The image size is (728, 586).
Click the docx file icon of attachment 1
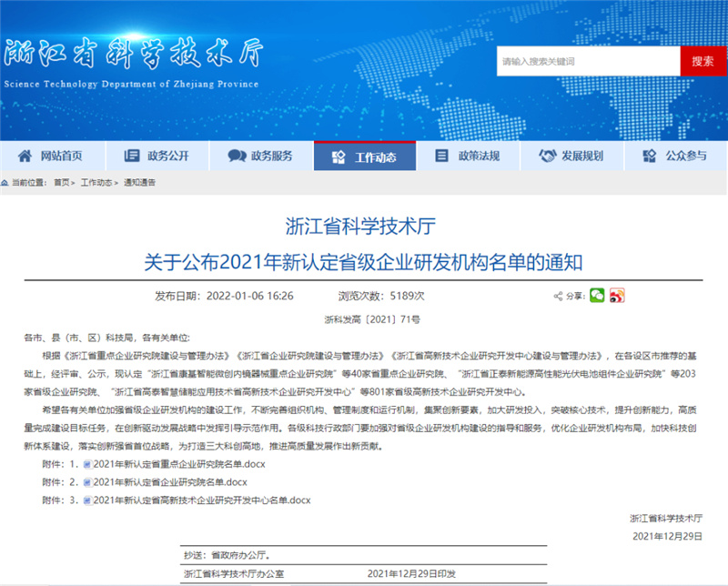point(87,464)
